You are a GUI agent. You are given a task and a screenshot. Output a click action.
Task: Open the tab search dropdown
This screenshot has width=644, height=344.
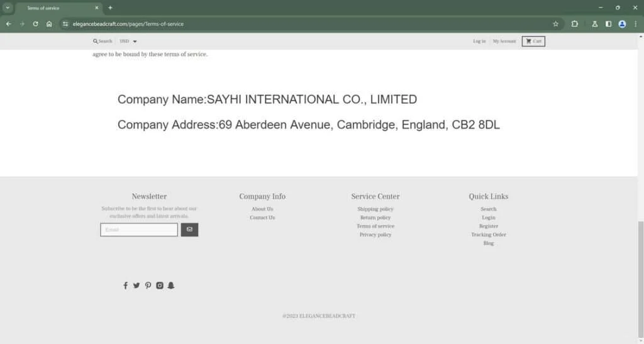8,8
